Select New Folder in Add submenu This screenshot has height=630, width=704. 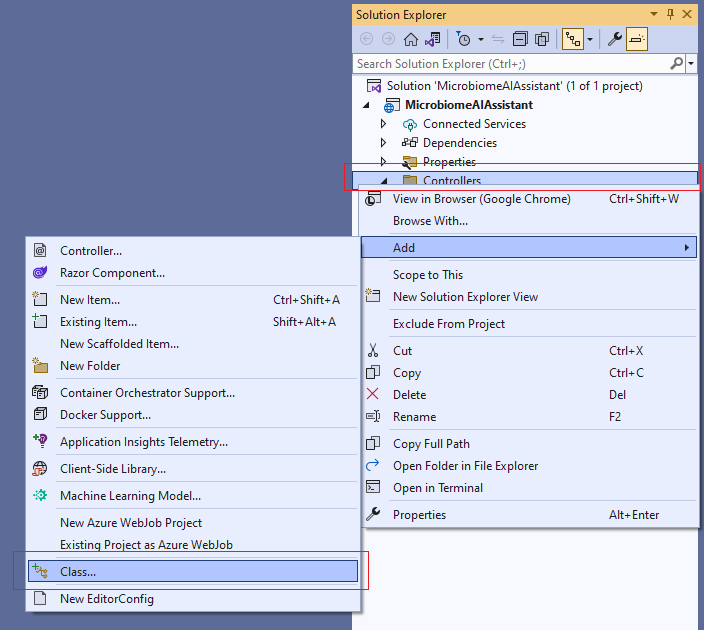(x=193, y=366)
